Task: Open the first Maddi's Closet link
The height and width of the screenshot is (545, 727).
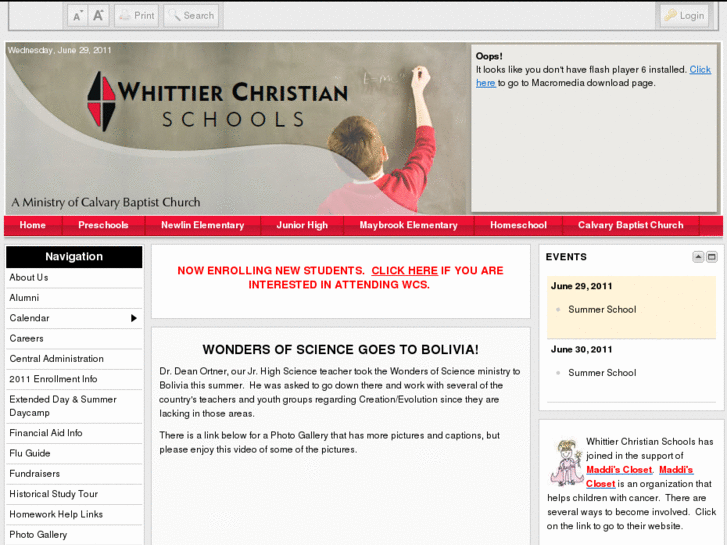Action: point(619,470)
